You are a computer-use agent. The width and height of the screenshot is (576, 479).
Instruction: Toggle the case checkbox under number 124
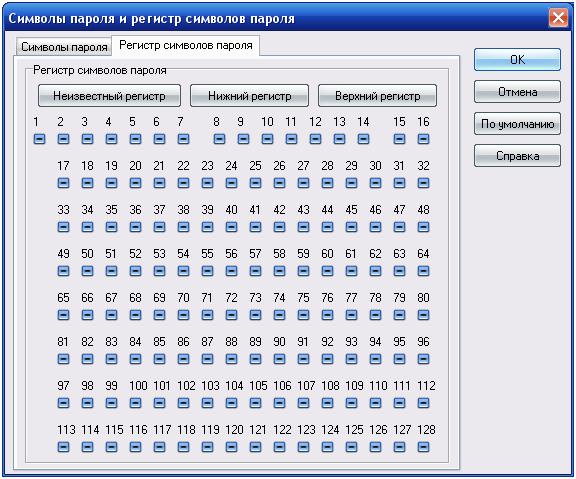tap(327, 447)
